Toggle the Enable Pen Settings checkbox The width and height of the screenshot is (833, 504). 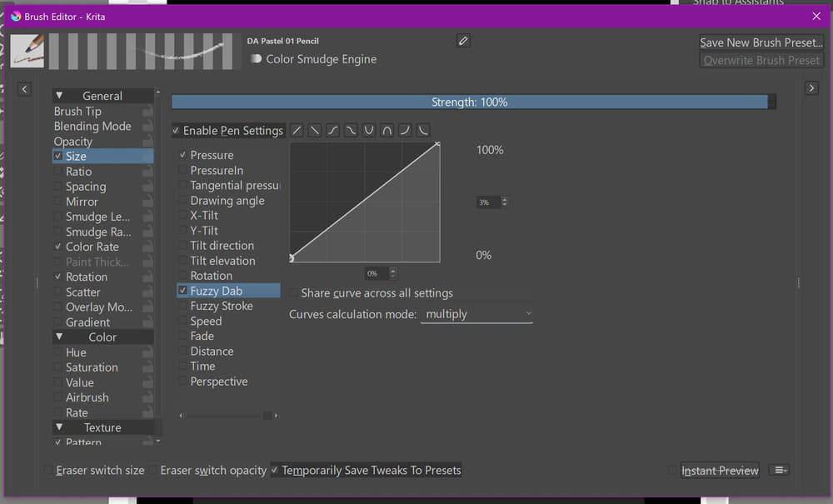[176, 131]
